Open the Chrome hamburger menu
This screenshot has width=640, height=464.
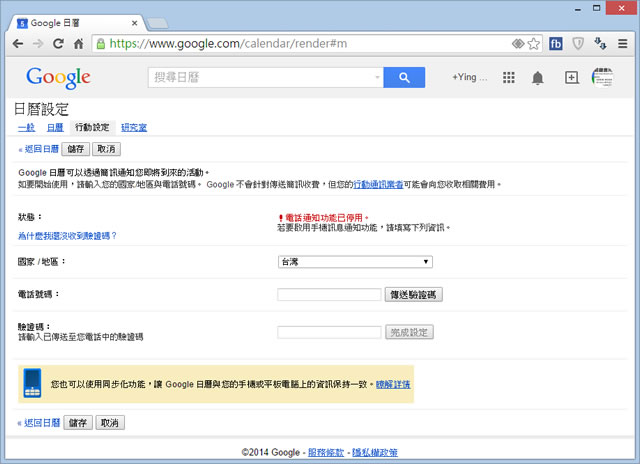[x=622, y=44]
